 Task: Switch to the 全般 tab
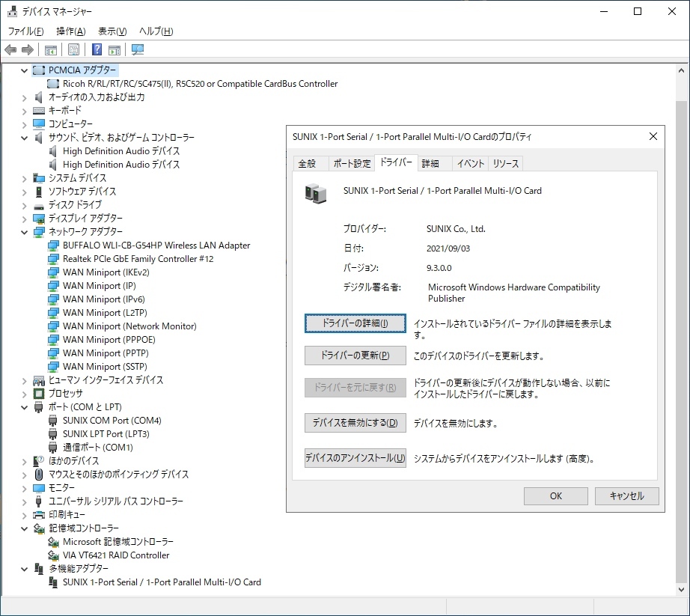click(311, 164)
